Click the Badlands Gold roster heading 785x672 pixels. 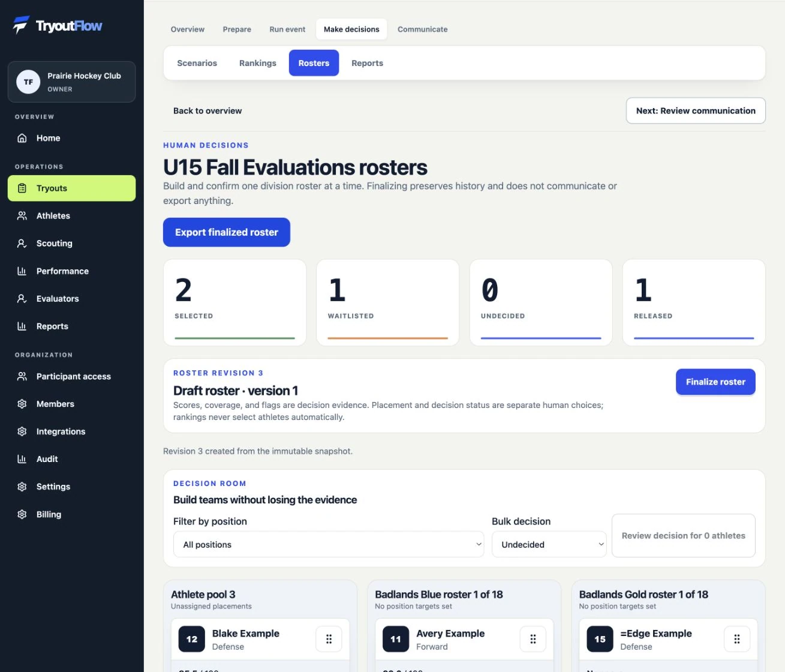coord(643,595)
